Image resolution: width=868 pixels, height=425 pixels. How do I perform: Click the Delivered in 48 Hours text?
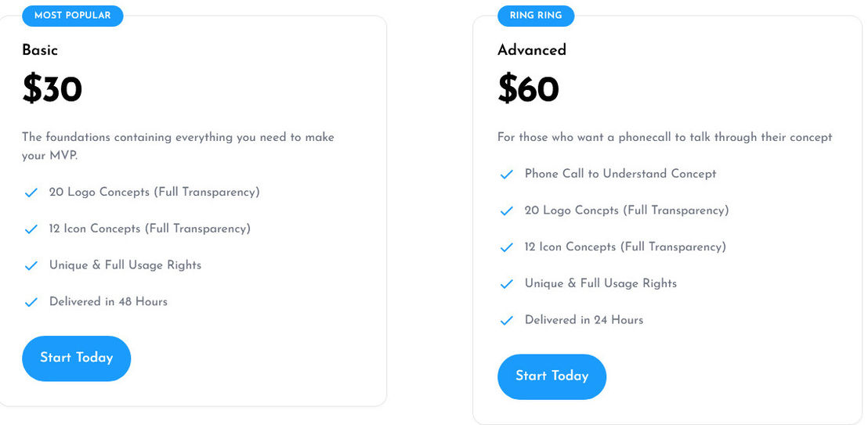click(x=108, y=301)
